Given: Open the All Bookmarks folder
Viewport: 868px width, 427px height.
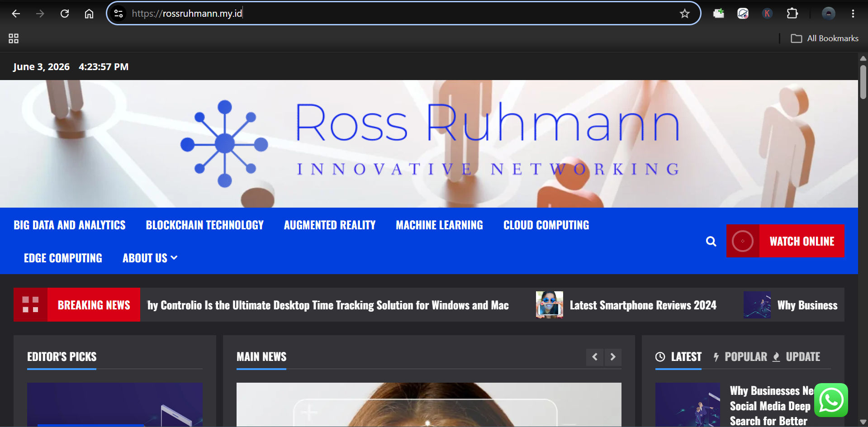Looking at the screenshot, I should point(825,38).
